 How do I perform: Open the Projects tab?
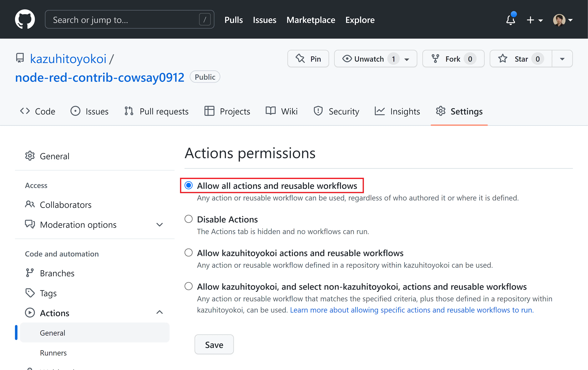coord(227,111)
